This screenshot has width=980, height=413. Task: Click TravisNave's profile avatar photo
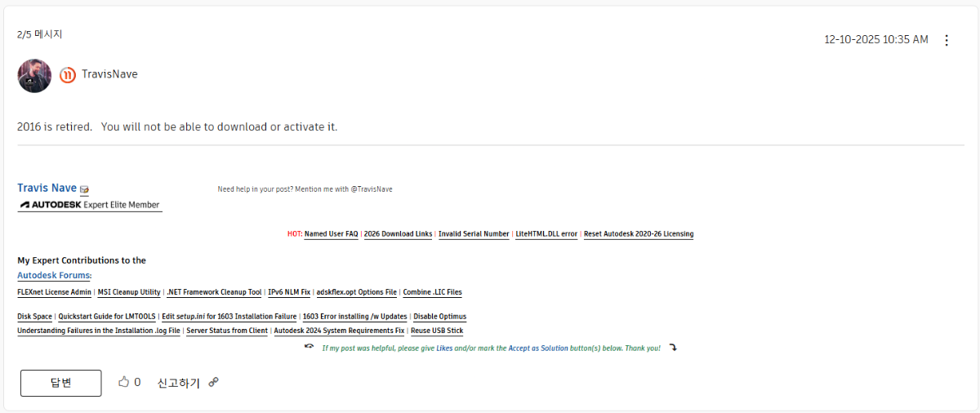(34, 75)
